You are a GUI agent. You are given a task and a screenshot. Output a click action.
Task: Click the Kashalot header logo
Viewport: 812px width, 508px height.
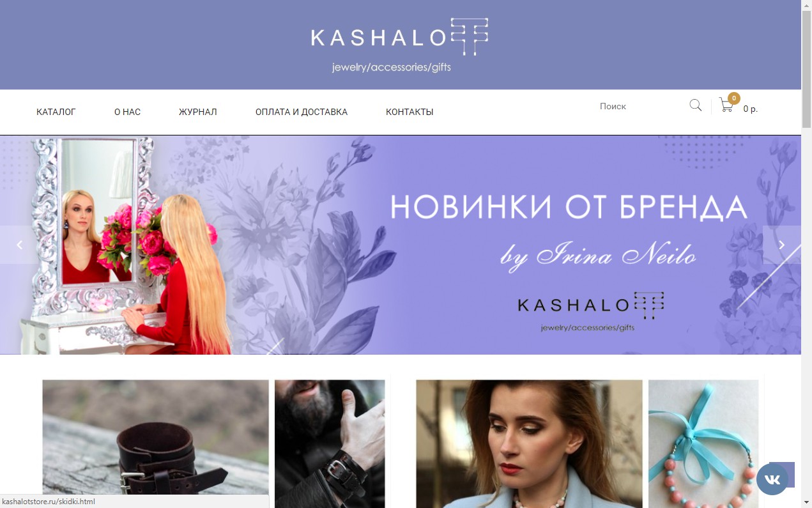coord(400,45)
